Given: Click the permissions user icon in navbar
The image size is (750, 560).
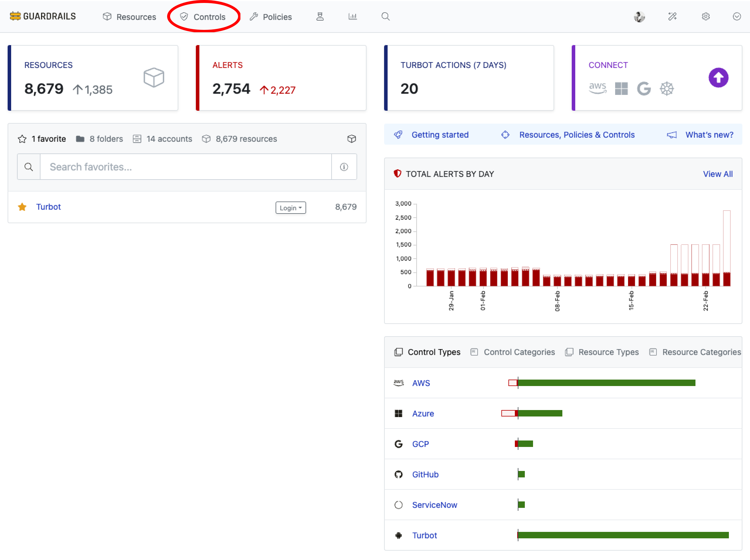Looking at the screenshot, I should pyautogui.click(x=320, y=16).
